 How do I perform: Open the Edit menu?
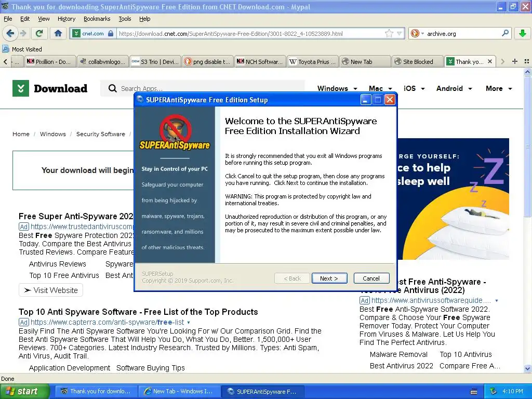pos(25,19)
